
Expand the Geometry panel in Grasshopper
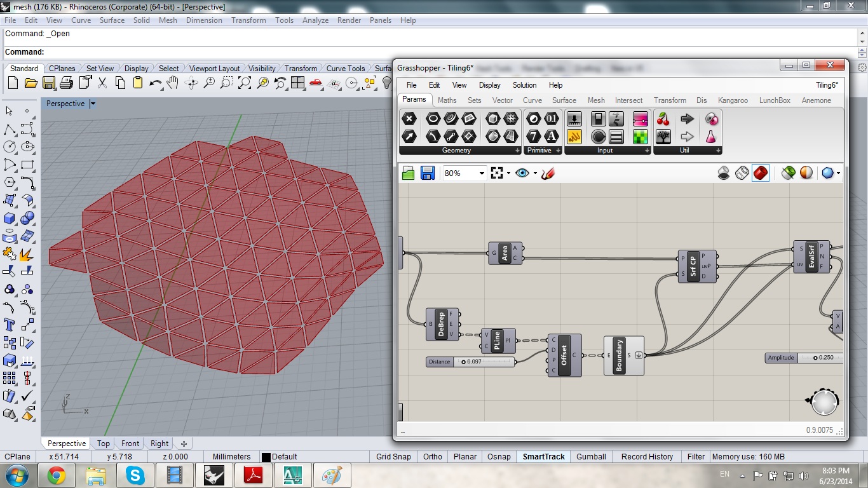pyautogui.click(x=517, y=151)
